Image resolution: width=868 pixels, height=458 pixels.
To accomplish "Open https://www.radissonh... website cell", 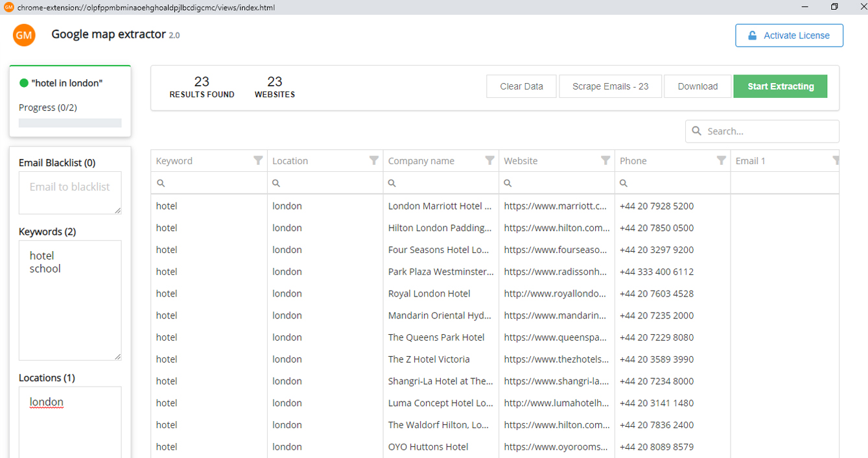I will (x=557, y=272).
